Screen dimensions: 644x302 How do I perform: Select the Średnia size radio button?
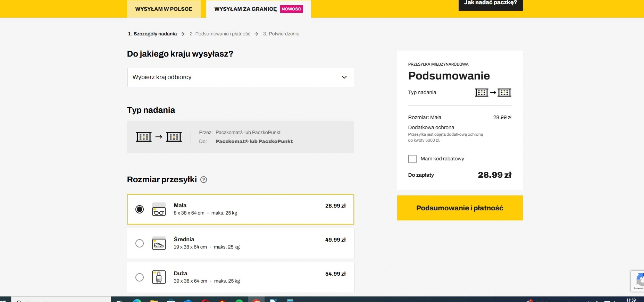[x=140, y=243]
